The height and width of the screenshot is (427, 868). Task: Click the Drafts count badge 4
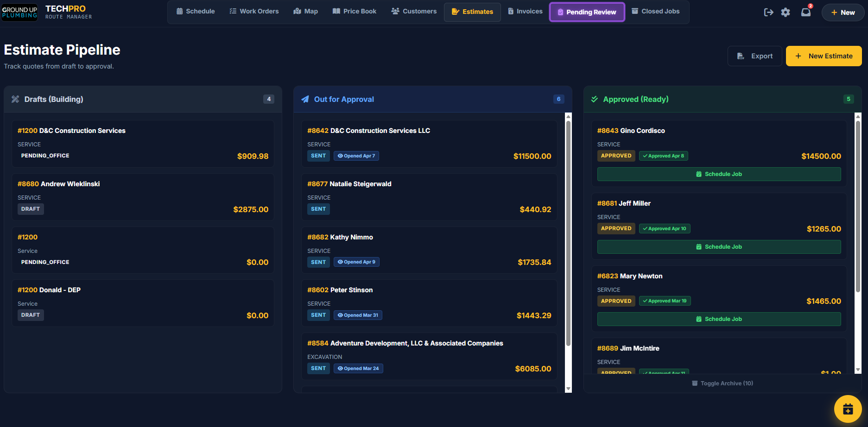pos(269,99)
